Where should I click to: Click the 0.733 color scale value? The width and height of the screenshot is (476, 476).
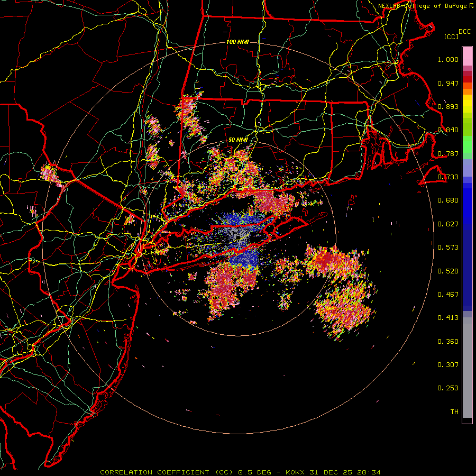tap(448, 177)
